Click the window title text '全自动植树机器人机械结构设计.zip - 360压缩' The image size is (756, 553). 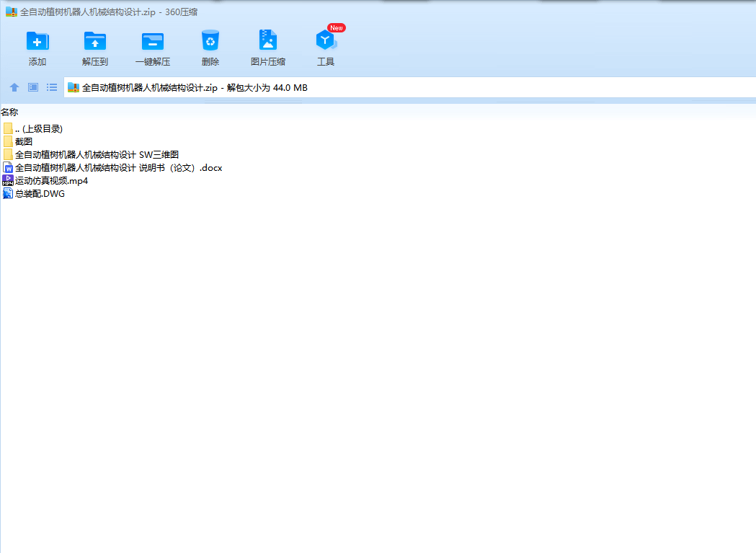point(109,12)
